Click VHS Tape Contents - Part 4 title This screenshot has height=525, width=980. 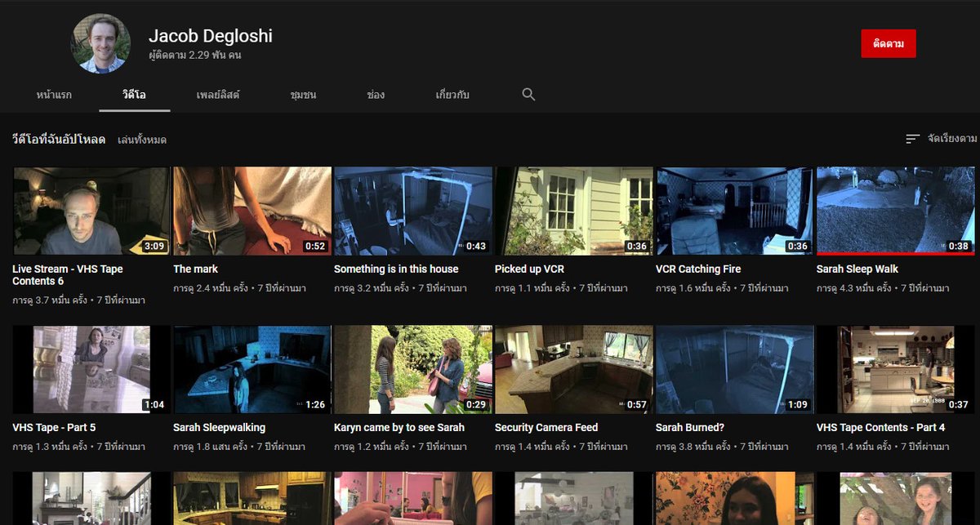click(x=881, y=427)
